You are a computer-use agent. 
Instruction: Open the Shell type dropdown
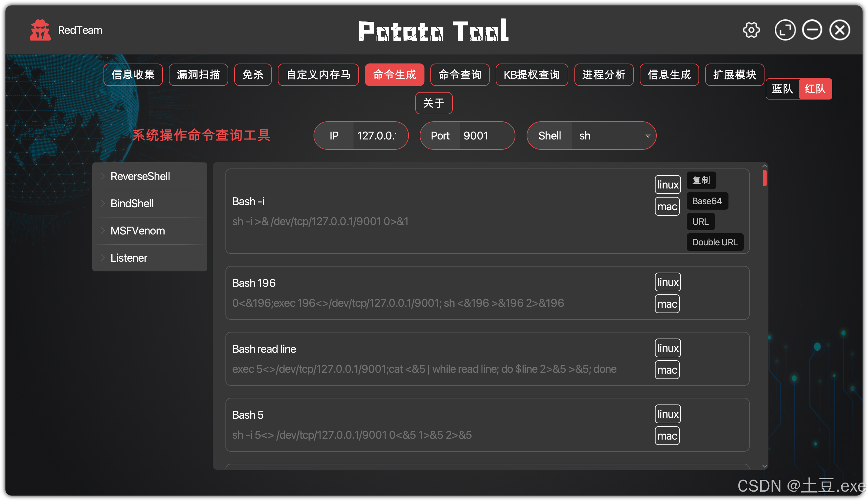click(x=613, y=136)
